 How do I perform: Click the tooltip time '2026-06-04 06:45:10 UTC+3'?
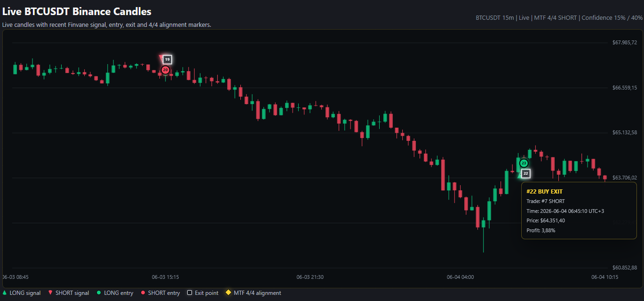pyautogui.click(x=572, y=211)
